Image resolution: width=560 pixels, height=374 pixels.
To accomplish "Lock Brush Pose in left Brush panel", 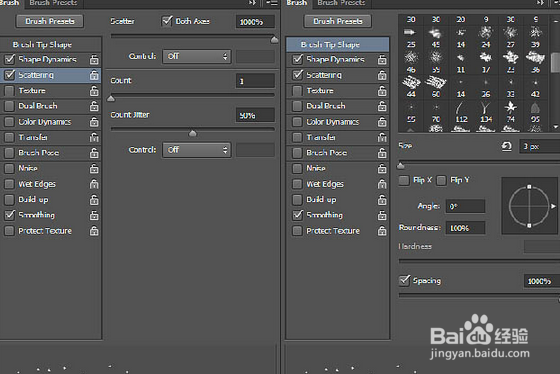I will tap(94, 153).
